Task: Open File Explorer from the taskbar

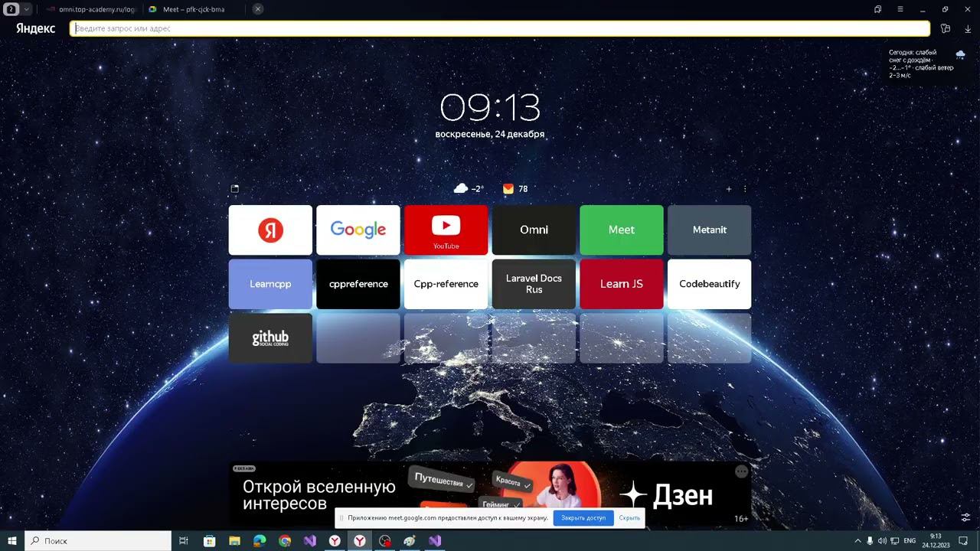Action: tap(234, 541)
